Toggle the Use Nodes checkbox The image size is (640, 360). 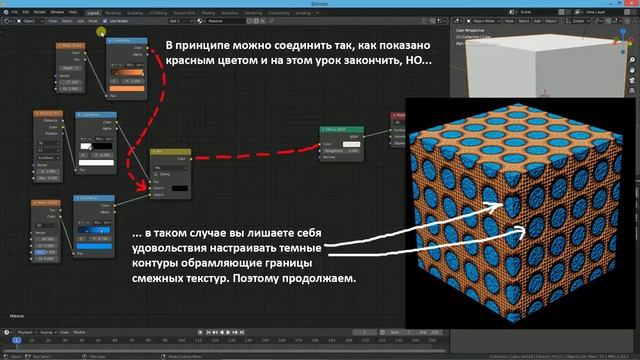point(105,21)
